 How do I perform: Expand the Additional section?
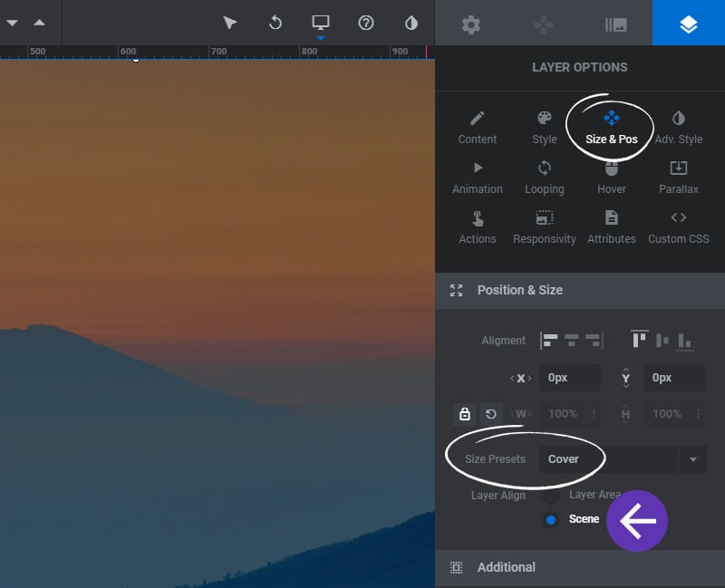580,567
